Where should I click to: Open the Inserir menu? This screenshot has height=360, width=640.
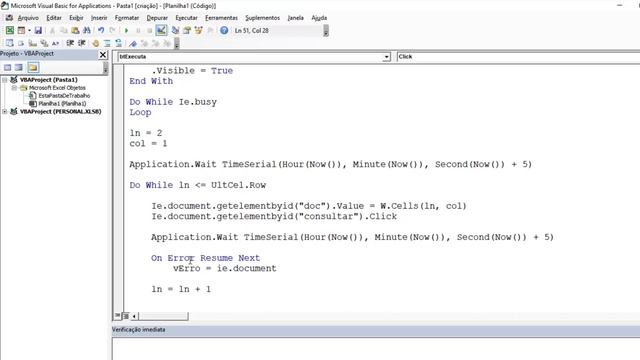coord(99,18)
